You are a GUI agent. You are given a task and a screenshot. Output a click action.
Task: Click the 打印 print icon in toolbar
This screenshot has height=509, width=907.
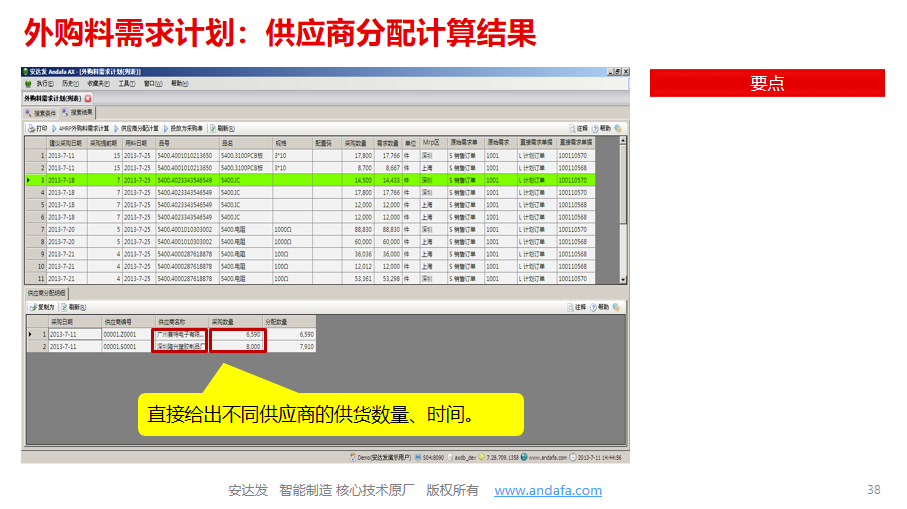coord(37,128)
